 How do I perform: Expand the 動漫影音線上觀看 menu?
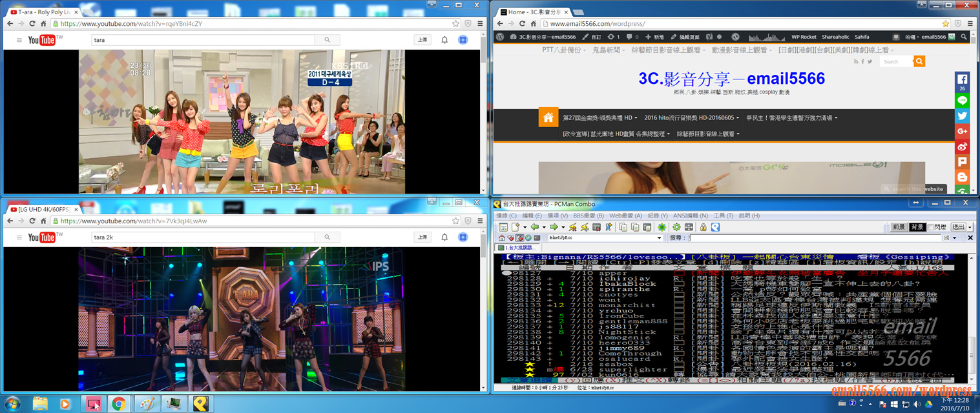(742, 50)
